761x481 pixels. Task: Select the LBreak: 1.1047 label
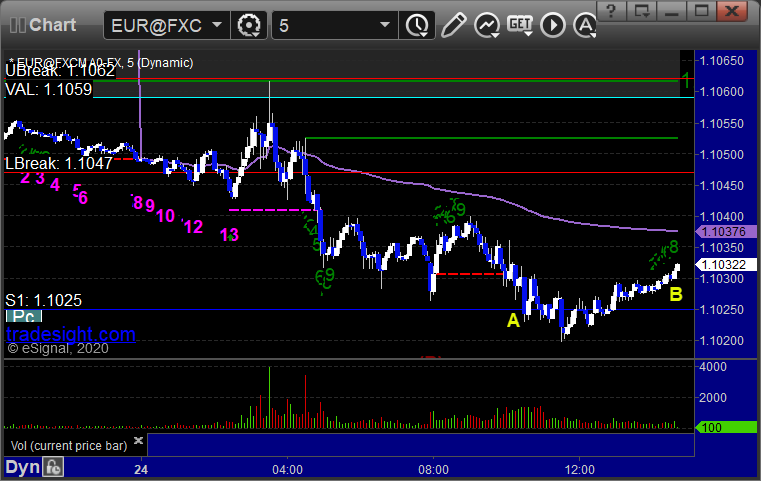tap(59, 164)
